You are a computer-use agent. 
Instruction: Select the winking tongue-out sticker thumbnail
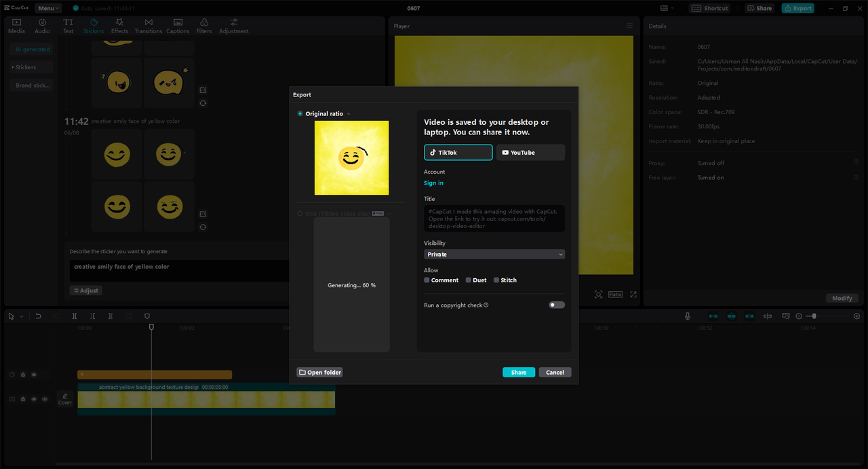pyautogui.click(x=117, y=82)
